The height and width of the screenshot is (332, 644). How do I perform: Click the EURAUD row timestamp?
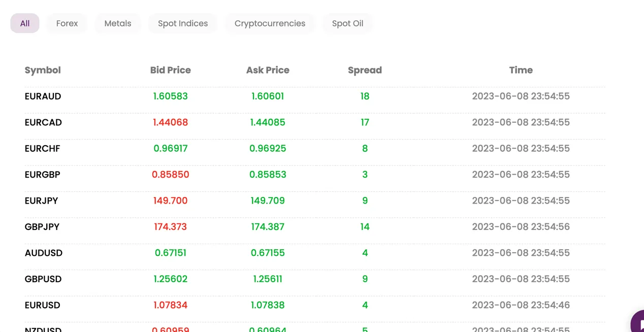521,96
